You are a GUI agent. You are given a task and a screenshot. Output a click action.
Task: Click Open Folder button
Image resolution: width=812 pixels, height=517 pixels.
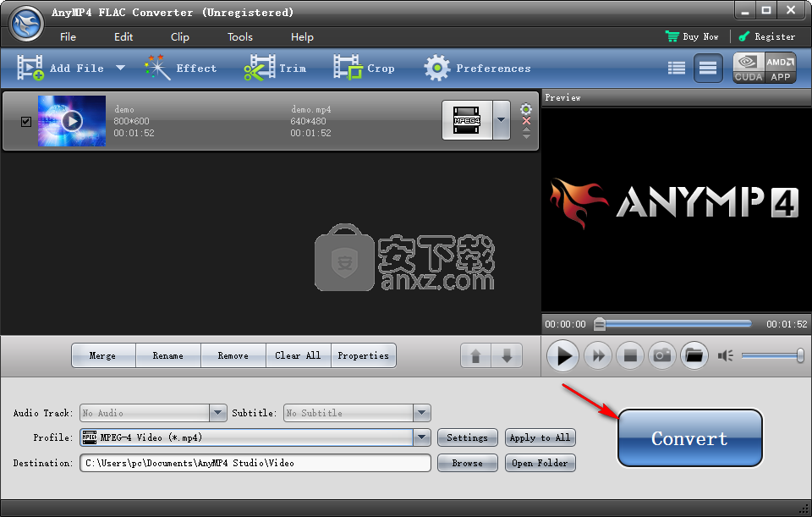(540, 463)
